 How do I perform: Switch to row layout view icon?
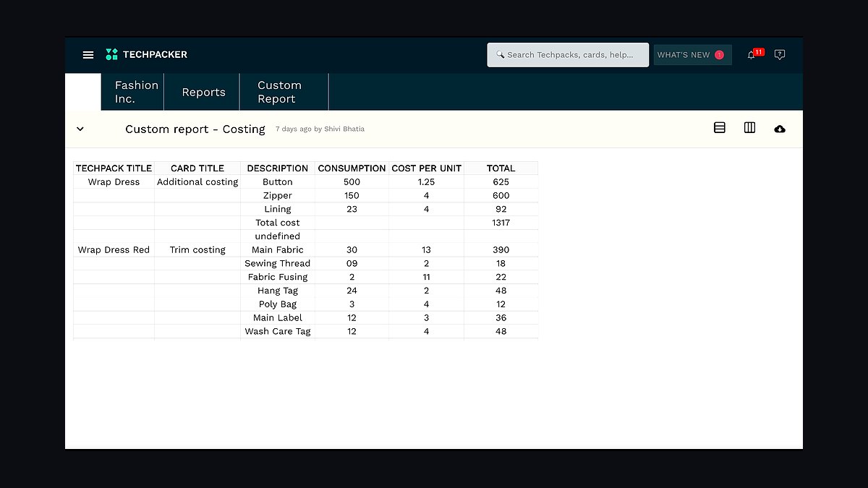point(720,128)
